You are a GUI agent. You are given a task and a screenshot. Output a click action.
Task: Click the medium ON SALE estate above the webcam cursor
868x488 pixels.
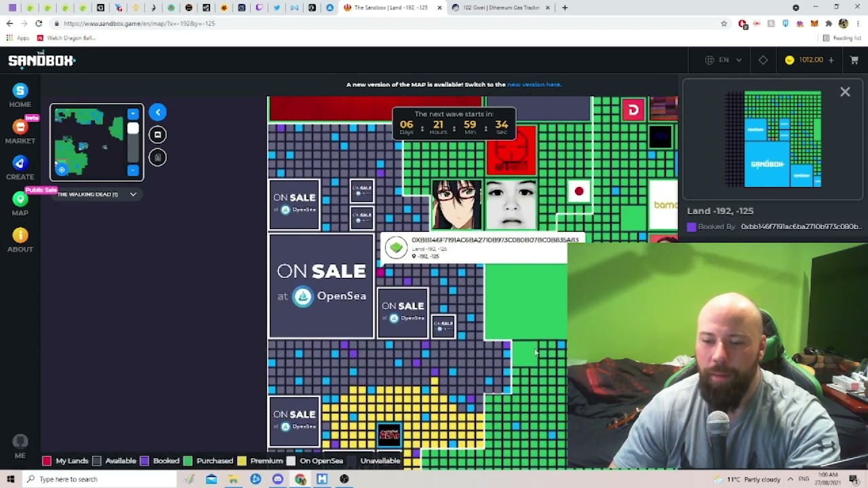(x=403, y=313)
